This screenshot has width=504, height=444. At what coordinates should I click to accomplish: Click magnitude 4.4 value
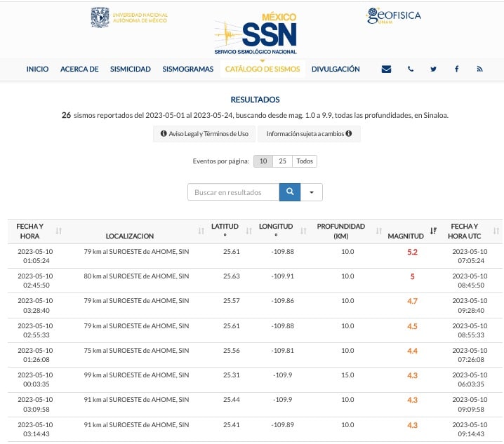pos(412,351)
